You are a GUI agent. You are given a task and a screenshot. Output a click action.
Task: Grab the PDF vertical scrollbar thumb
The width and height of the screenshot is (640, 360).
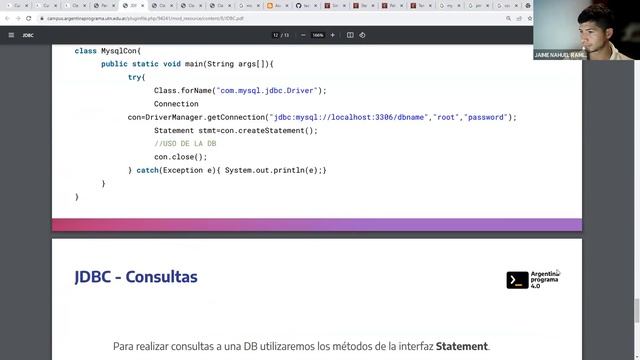[637, 310]
